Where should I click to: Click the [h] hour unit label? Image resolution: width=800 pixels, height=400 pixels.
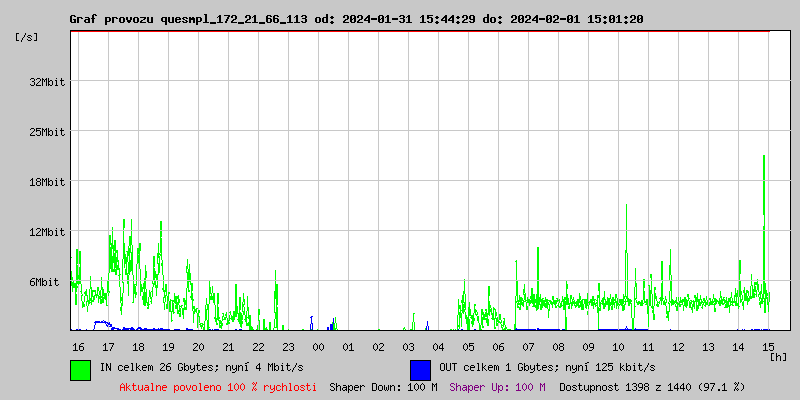[x=779, y=357]
